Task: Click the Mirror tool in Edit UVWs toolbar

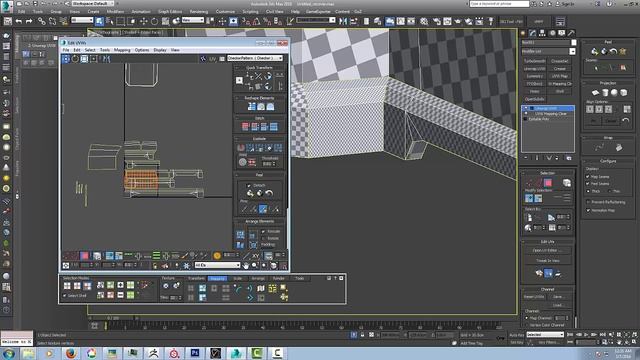Action: tap(106, 59)
